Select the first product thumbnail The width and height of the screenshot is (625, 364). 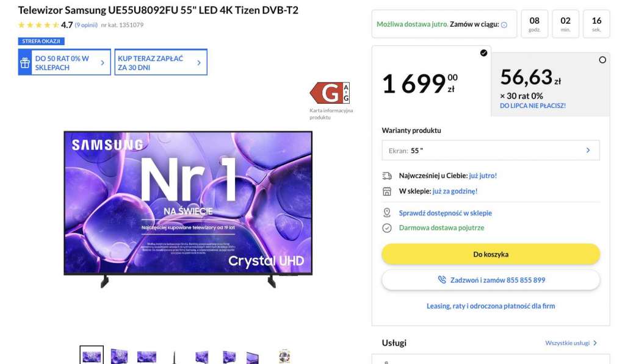(x=91, y=355)
